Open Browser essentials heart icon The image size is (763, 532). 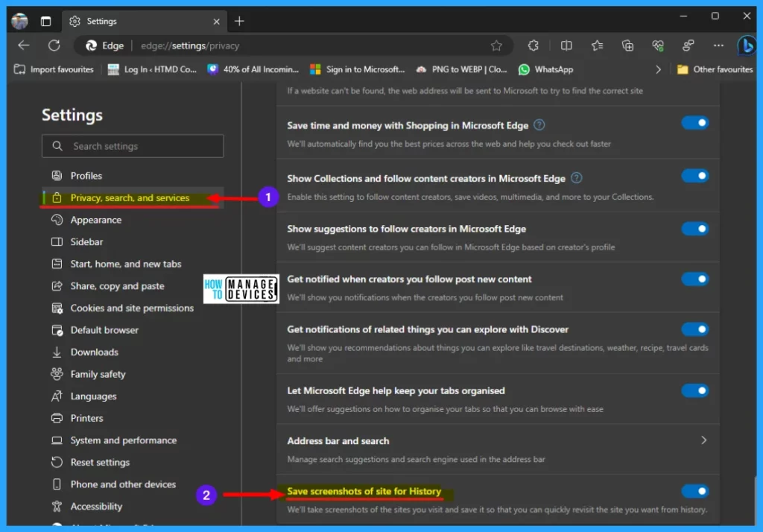click(658, 45)
